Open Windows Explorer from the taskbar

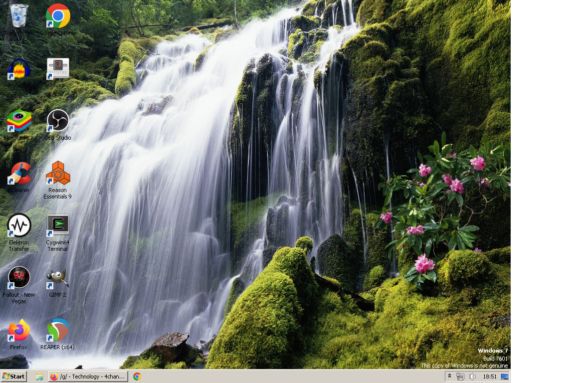39,377
